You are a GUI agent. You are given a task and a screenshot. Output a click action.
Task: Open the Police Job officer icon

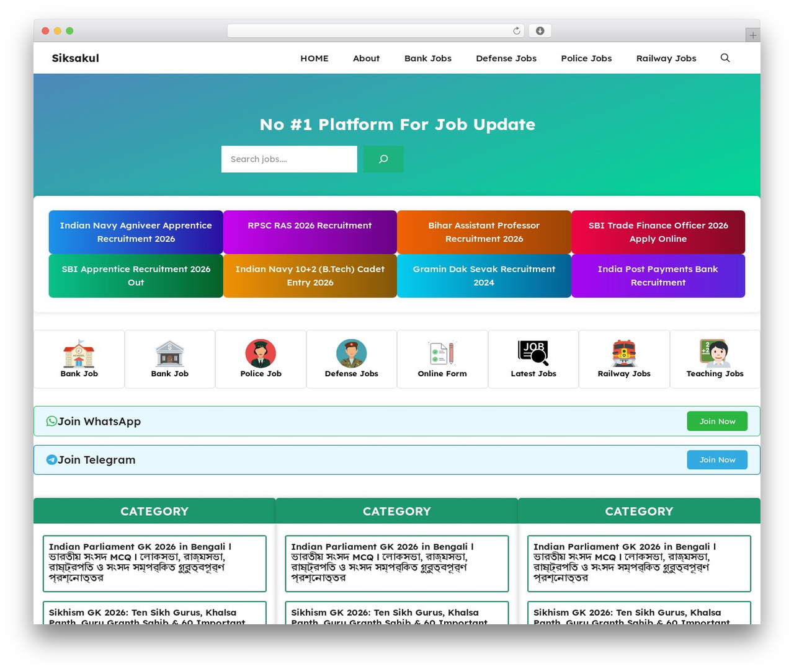261,353
